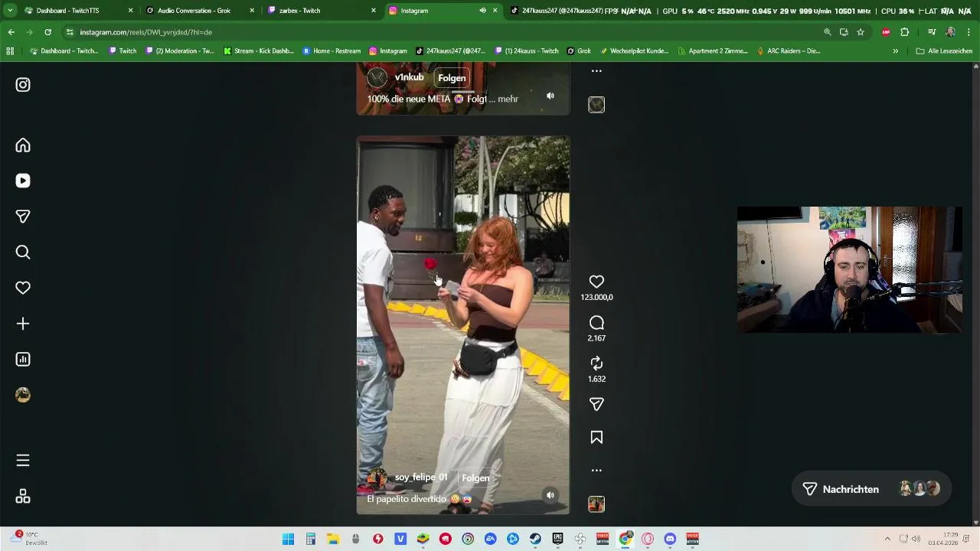Like the soy_felipe reel
This screenshot has height=551, width=980.
pos(596,282)
